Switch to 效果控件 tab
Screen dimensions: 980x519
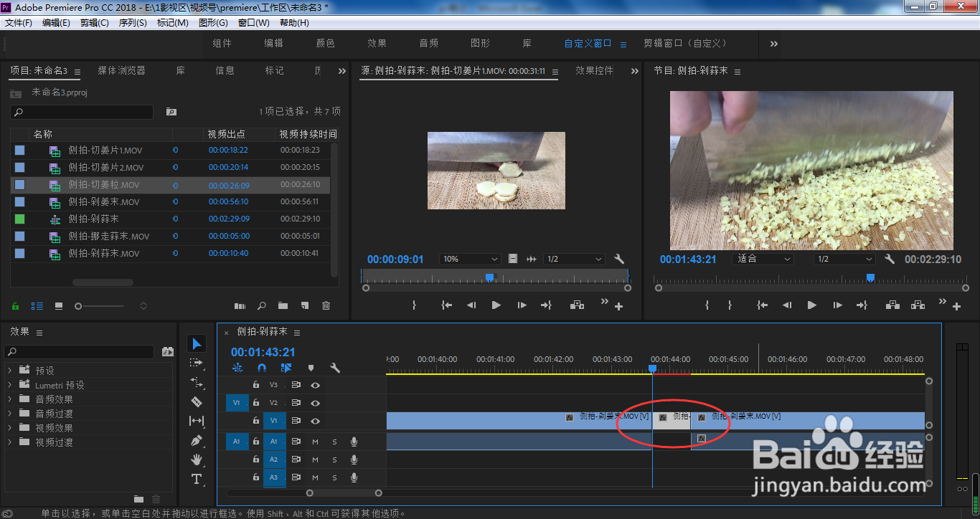click(x=594, y=70)
